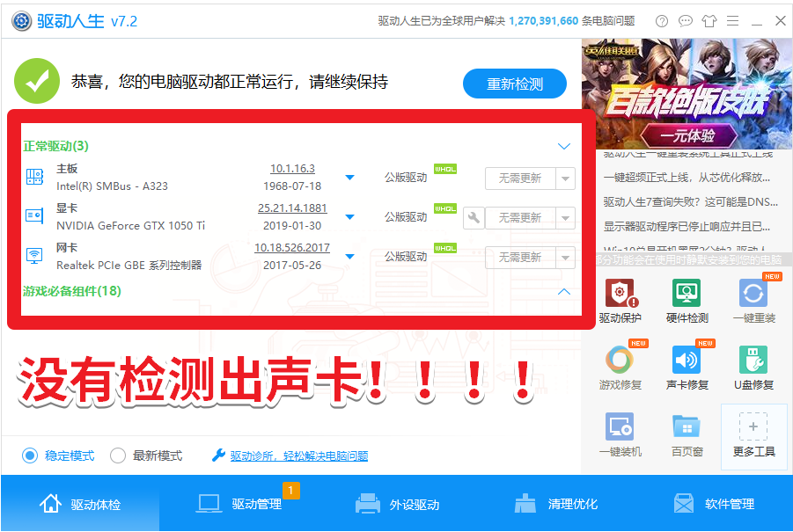Open news link 显示器驱动程序已停止响应
Screen dimensions: 793x532
(687, 226)
